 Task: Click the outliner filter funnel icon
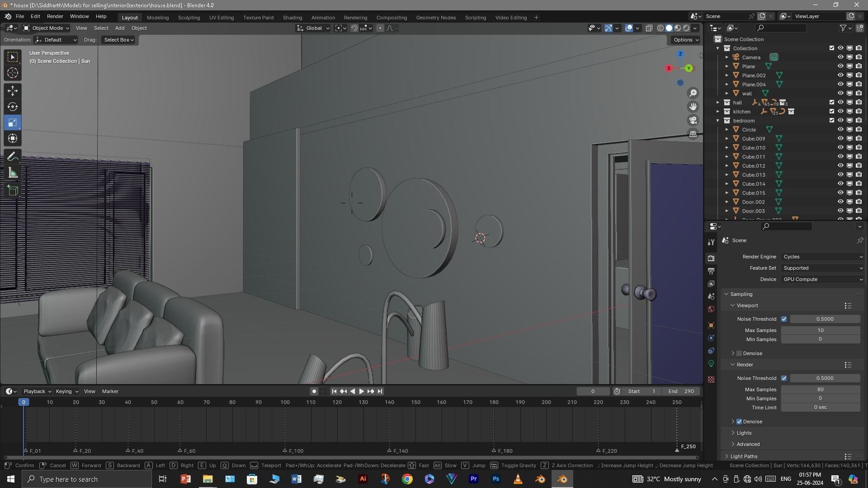click(x=844, y=28)
